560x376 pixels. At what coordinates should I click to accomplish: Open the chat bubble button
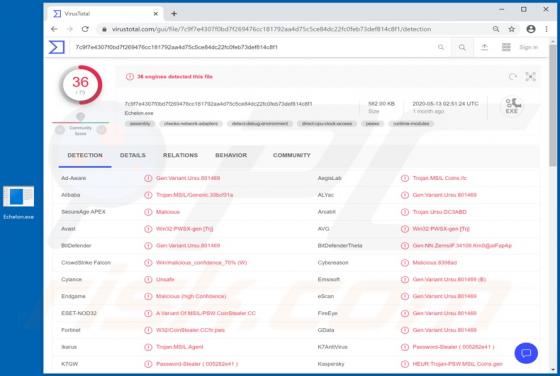[526, 353]
